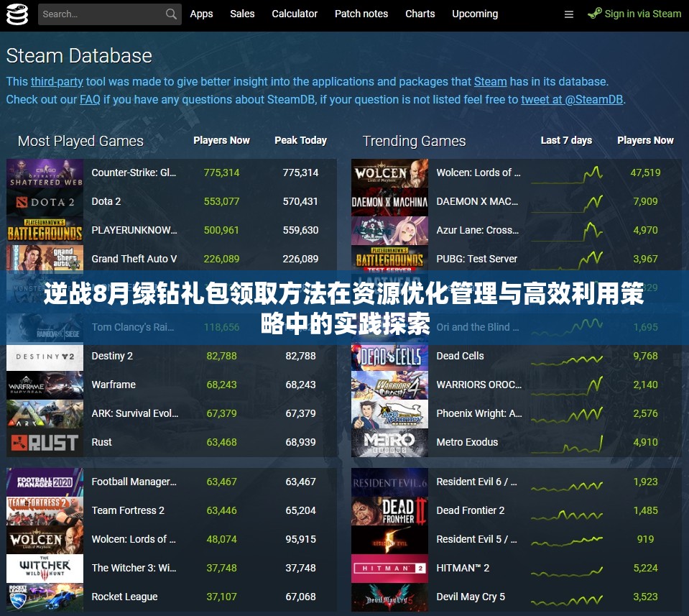This screenshot has width=689, height=616.
Task: Switch to the Charts page
Action: tap(420, 14)
